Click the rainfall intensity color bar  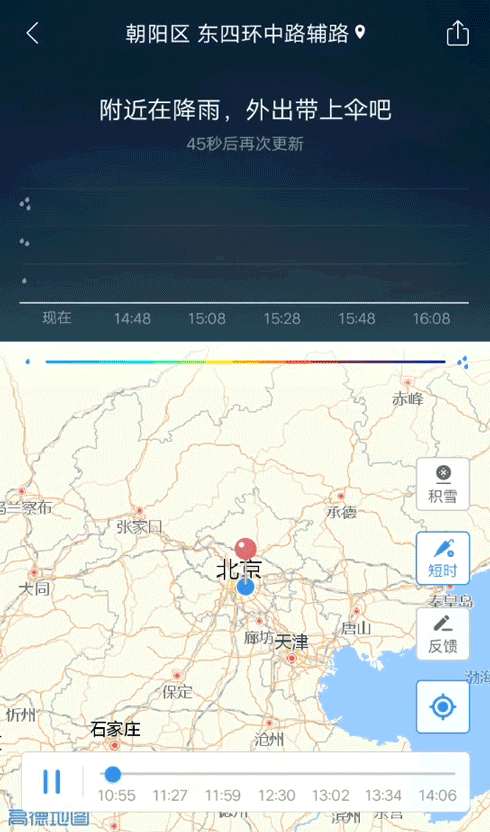tap(245, 362)
